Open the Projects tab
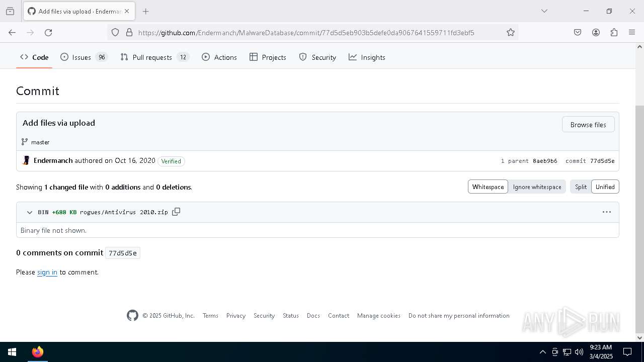 (x=268, y=57)
